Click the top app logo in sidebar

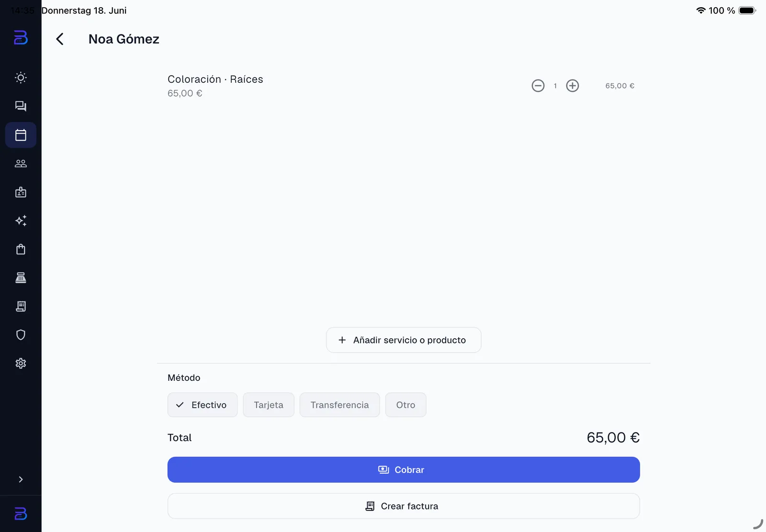tap(21, 37)
